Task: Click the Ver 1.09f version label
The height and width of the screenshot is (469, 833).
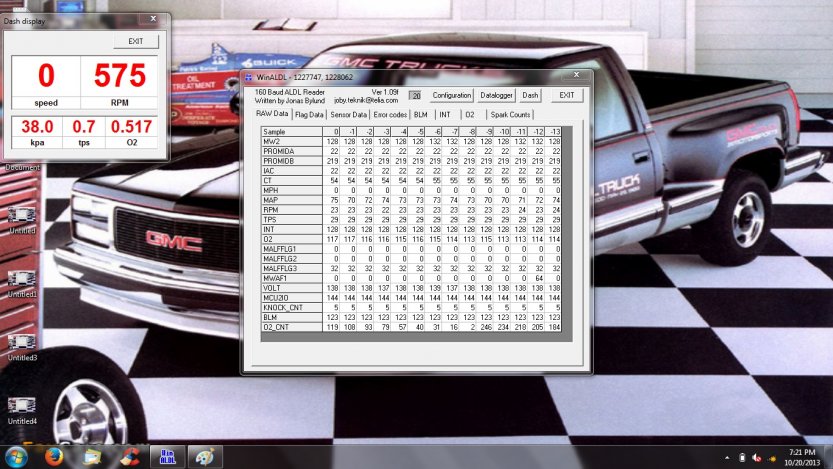Action: tap(385, 92)
